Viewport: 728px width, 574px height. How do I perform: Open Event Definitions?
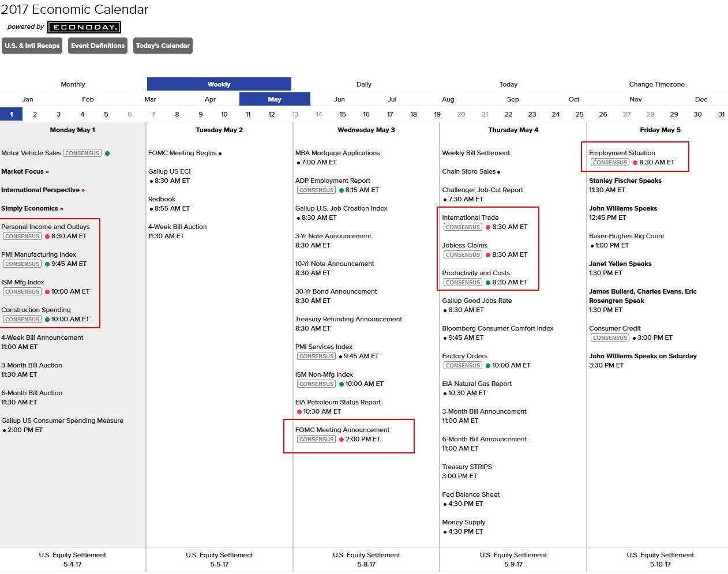98,46
